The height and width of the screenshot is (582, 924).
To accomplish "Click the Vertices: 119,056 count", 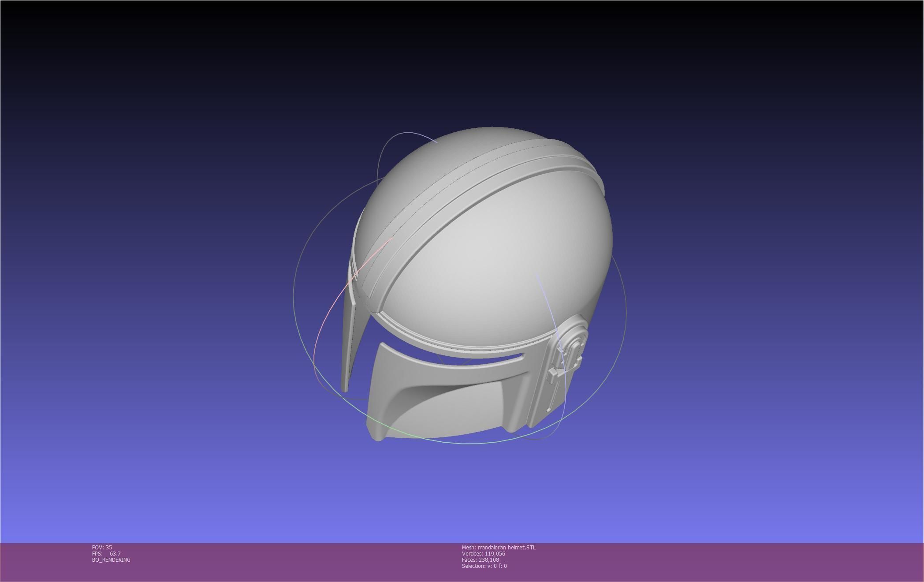I will click(484, 553).
